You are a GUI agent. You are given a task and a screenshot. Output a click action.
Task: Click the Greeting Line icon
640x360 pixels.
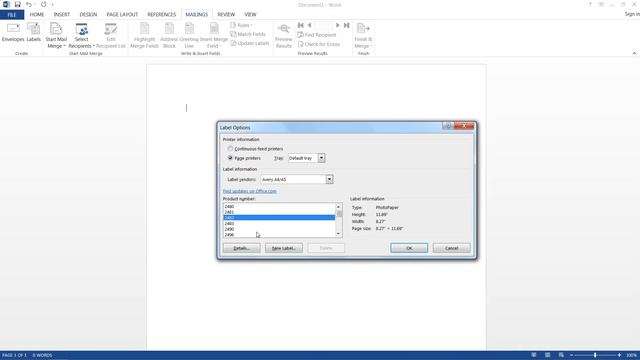[x=189, y=36]
